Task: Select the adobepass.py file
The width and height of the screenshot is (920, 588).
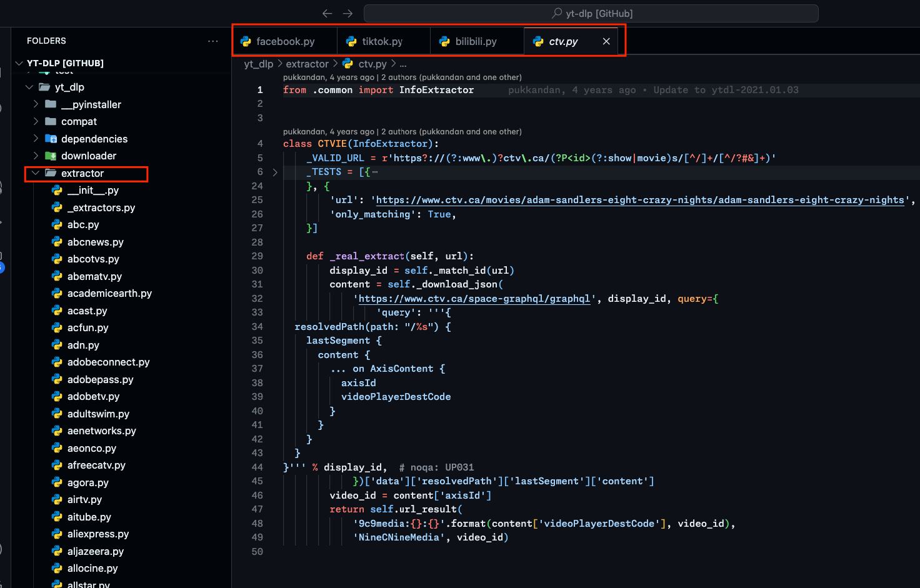Action: [x=100, y=379]
